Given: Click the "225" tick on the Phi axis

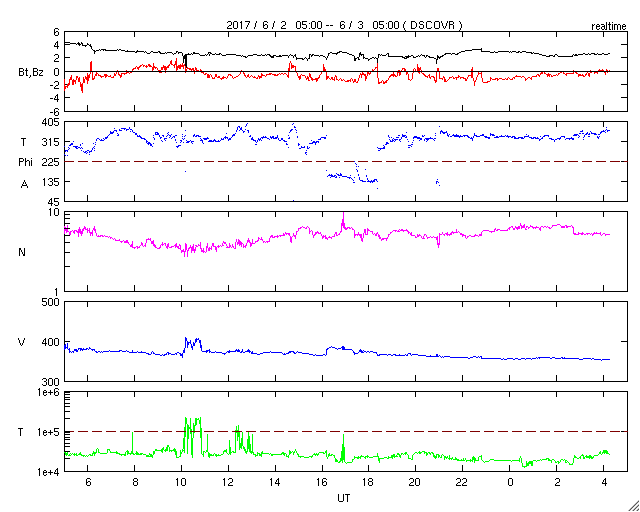Looking at the screenshot, I should point(51,162).
